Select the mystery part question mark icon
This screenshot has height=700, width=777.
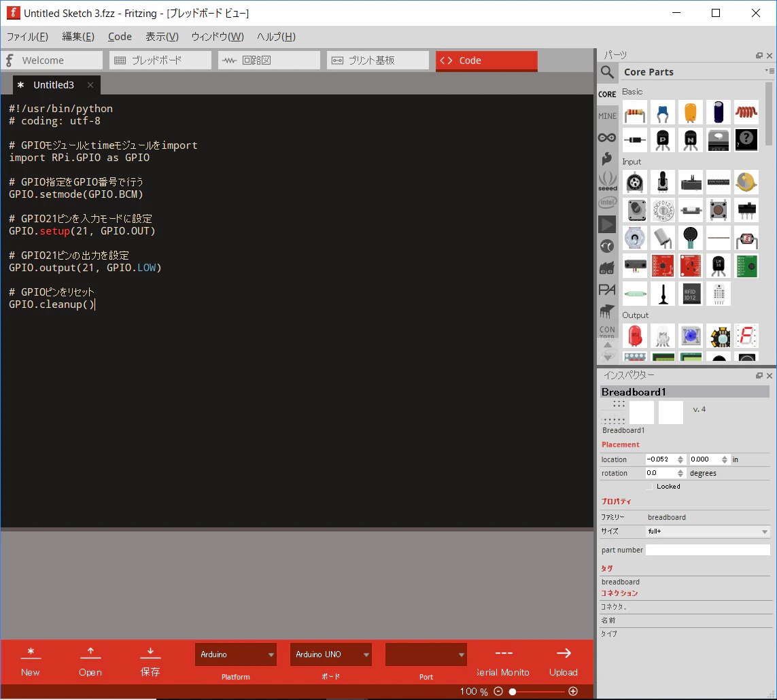746,140
